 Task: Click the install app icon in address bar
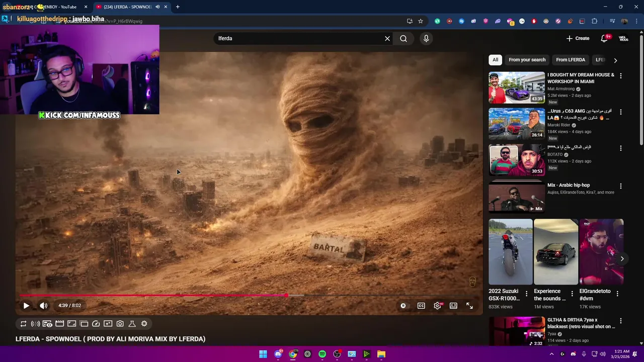[410, 21]
